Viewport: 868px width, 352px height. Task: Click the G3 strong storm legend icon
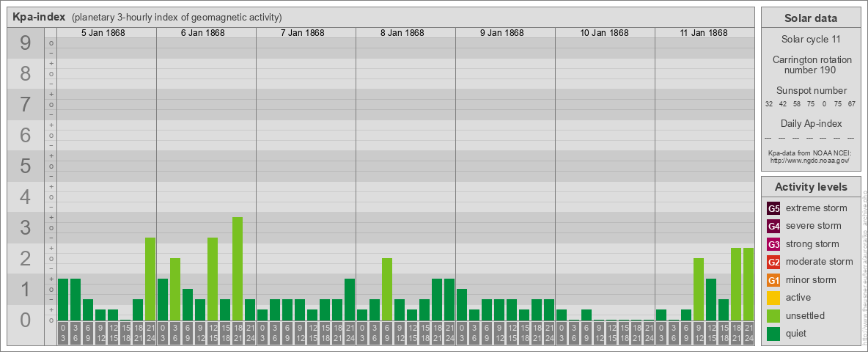[x=773, y=244]
